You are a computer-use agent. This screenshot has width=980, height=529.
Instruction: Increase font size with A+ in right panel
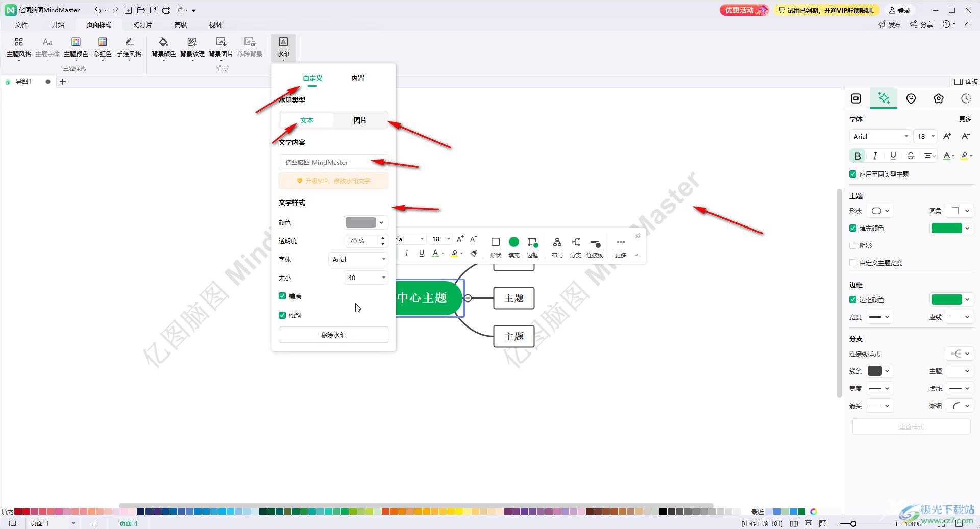[x=947, y=136]
